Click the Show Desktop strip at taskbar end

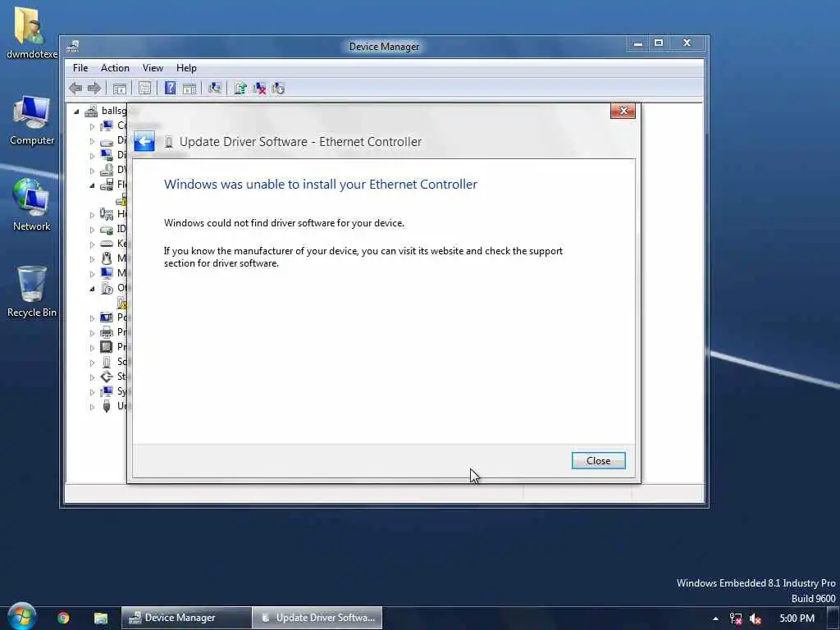click(833, 619)
